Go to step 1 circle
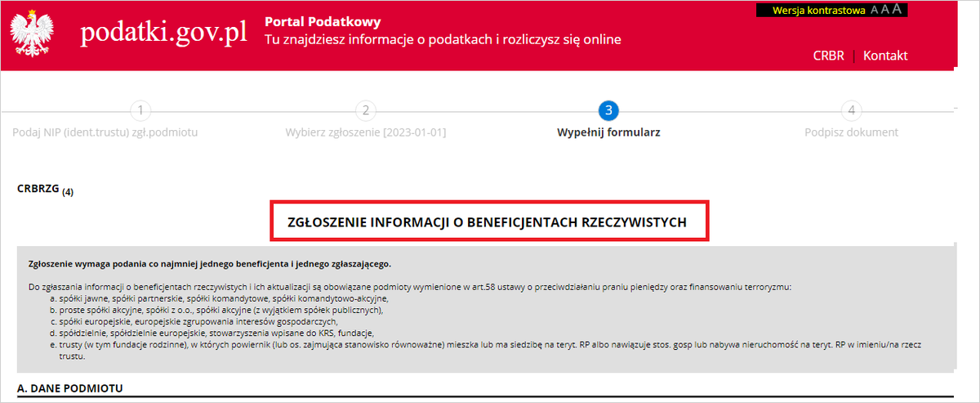980x403 pixels. (141, 110)
